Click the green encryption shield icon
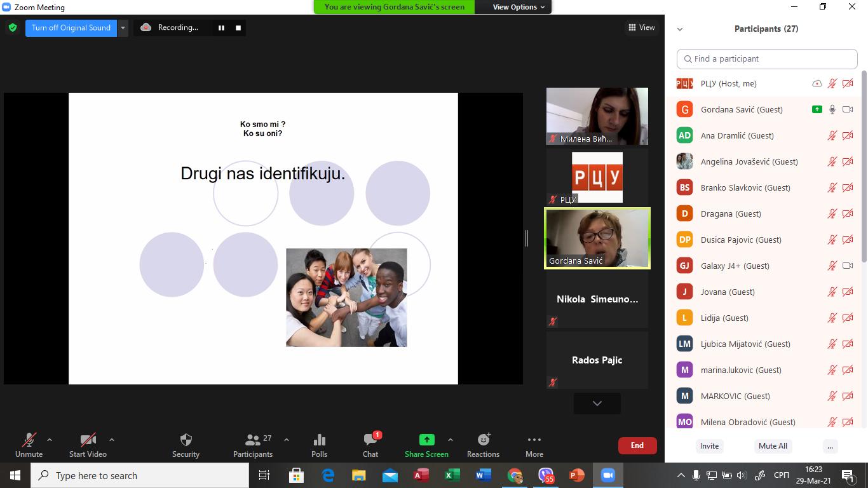 [13, 28]
